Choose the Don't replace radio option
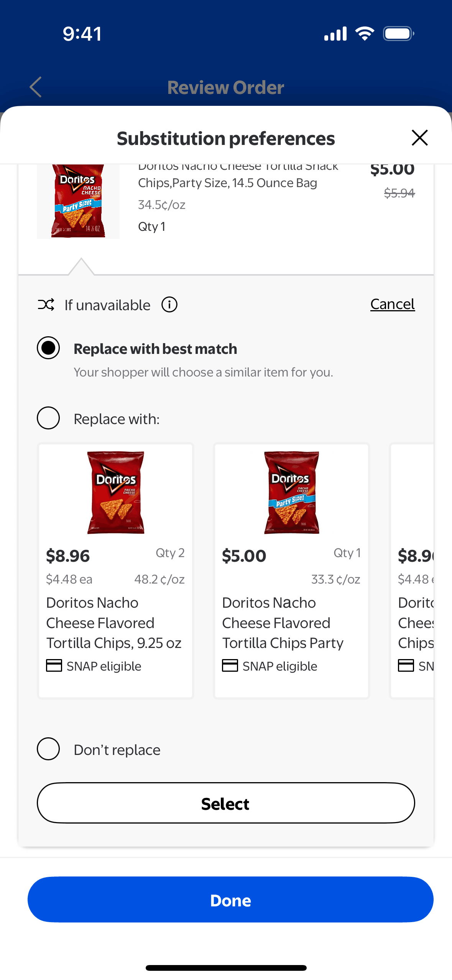 pyautogui.click(x=48, y=749)
